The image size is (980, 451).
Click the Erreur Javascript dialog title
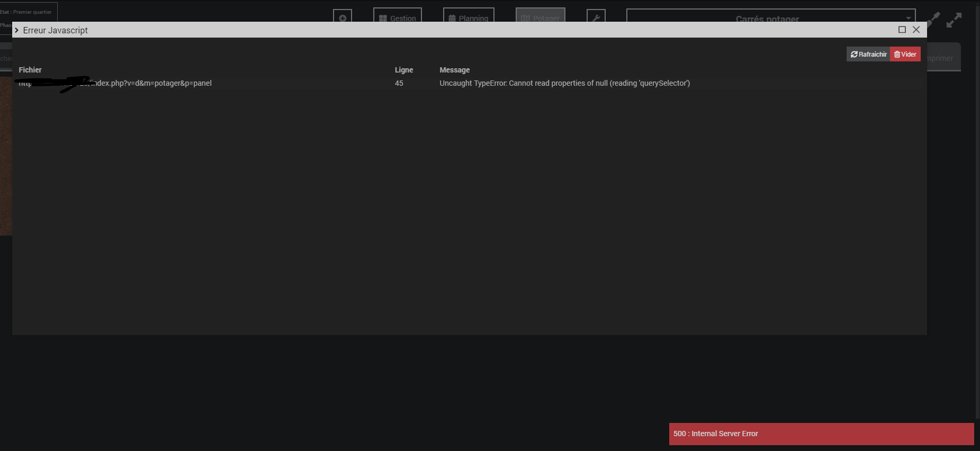[x=56, y=30]
